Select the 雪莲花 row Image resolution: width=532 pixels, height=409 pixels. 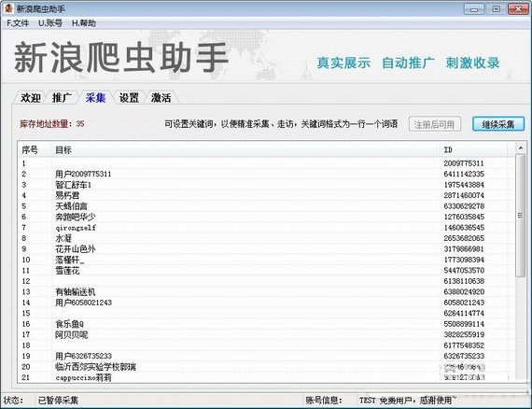(x=266, y=271)
